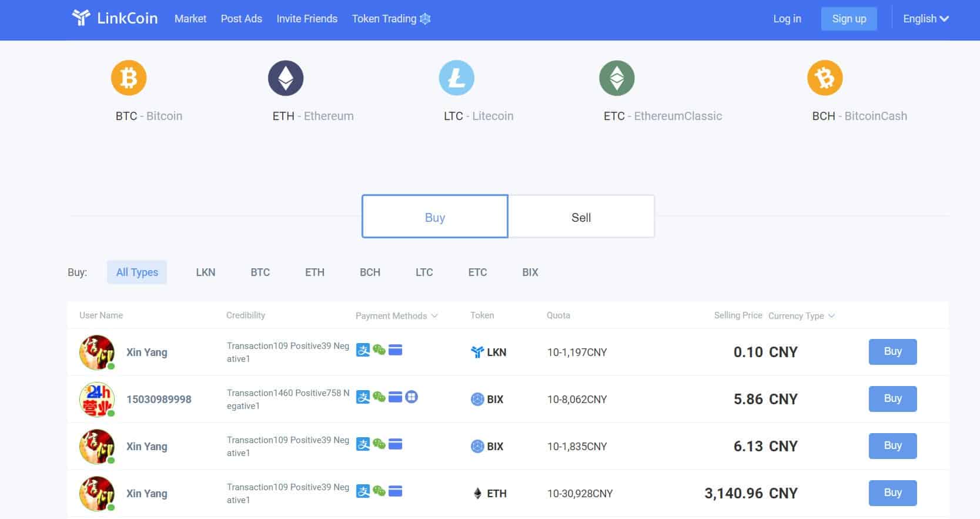Viewport: 980px width, 519px height.
Task: Click quota 10-8,062CNY
Action: click(577, 399)
